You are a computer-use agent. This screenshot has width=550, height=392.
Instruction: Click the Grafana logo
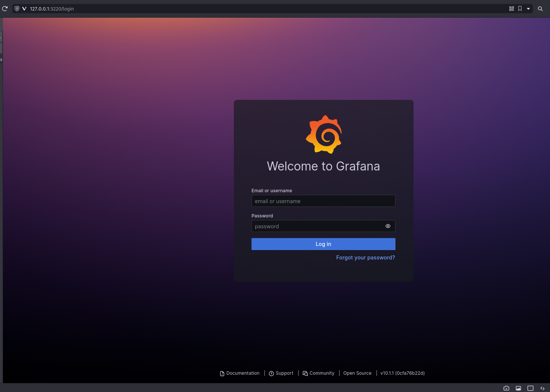pyautogui.click(x=324, y=134)
